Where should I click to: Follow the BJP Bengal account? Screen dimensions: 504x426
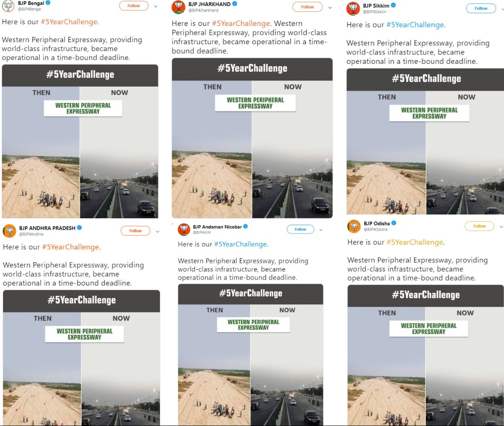(x=134, y=6)
